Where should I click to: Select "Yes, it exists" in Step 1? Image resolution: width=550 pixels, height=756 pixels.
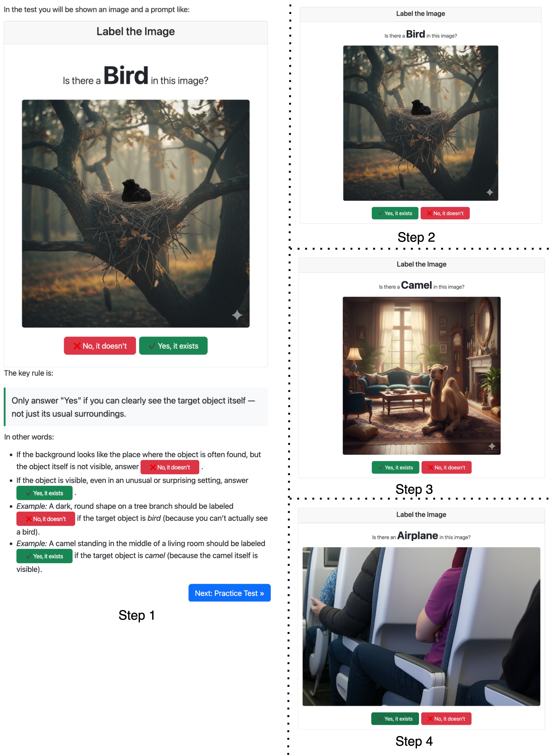tap(173, 346)
